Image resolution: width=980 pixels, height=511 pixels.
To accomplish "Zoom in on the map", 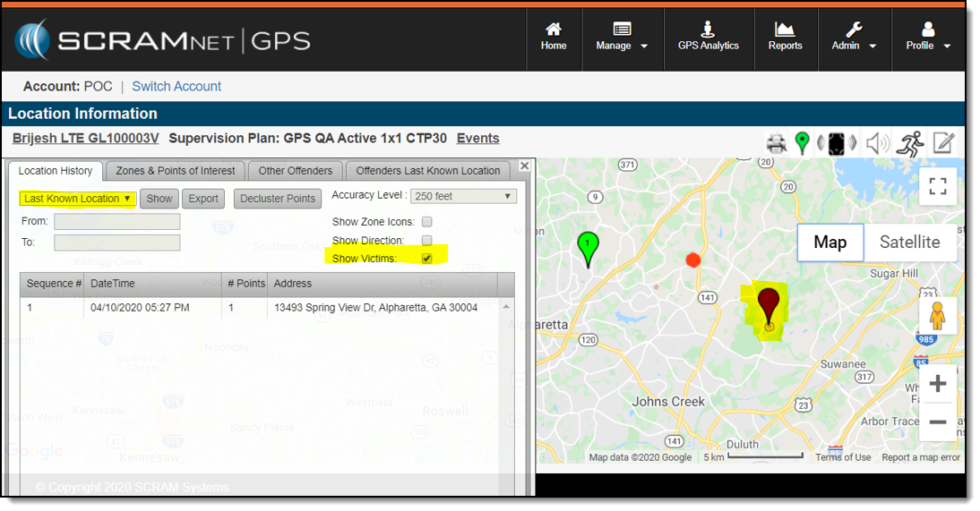I will pyautogui.click(x=937, y=385).
